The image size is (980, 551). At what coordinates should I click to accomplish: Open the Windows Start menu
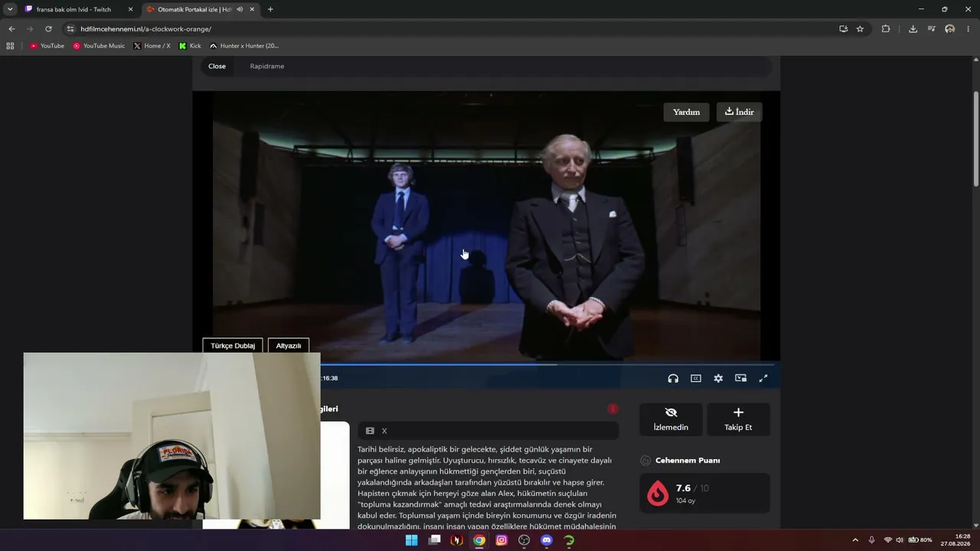(x=411, y=540)
